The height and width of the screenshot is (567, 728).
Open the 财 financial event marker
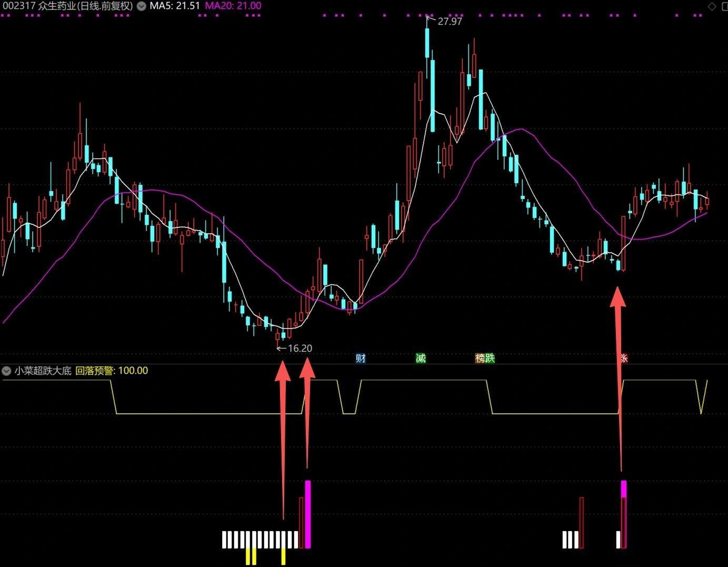pos(361,359)
